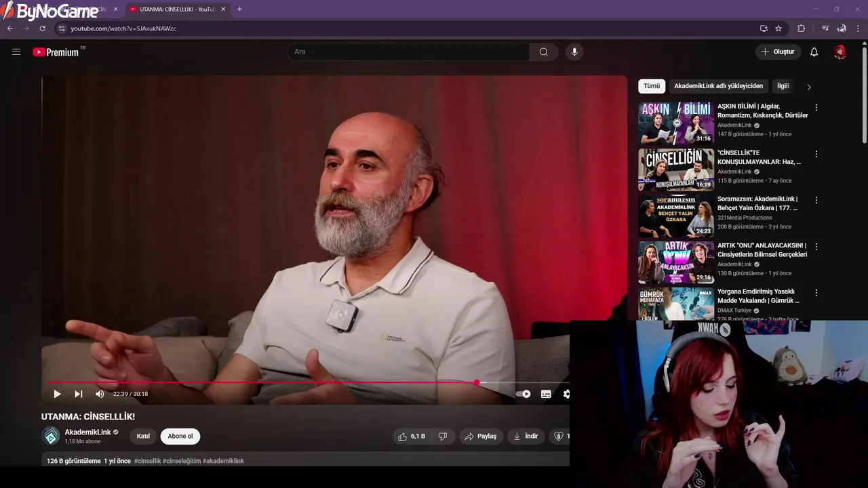Image resolution: width=868 pixels, height=488 pixels.
Task: Select AkademikLink adlı yükleyiciden chip
Action: pos(719,86)
